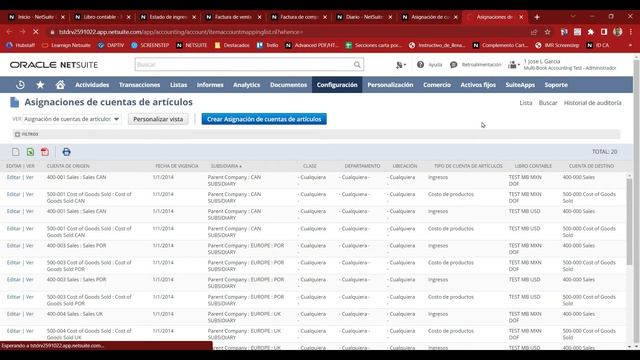Open the Actividades menu
Viewport: 640px width, 360px height.
(92, 85)
